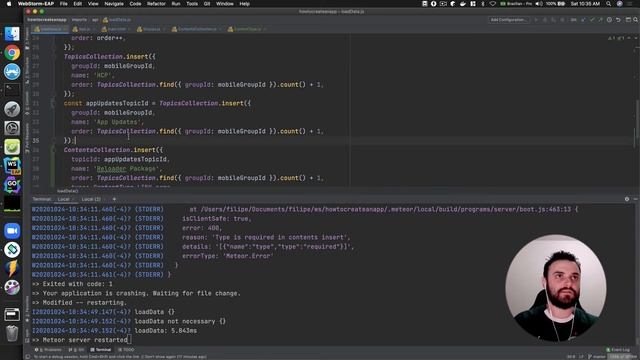Click the Spotlight search icon in the menu bar

click(609, 4)
